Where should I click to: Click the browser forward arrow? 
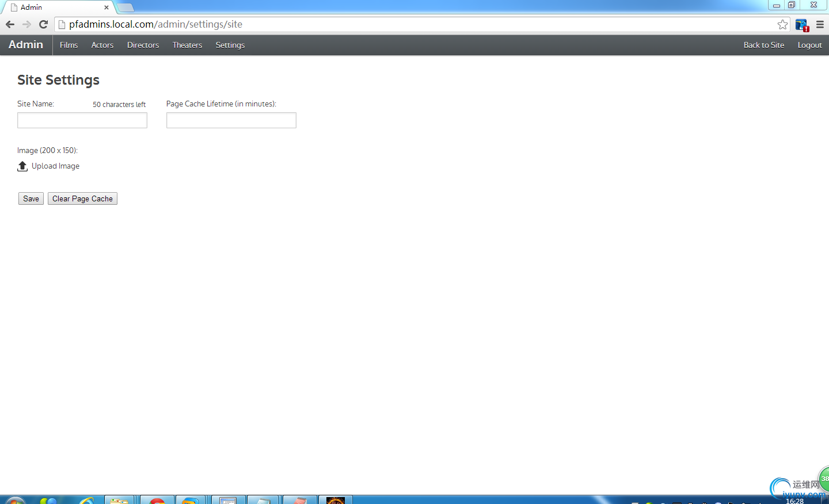click(26, 24)
